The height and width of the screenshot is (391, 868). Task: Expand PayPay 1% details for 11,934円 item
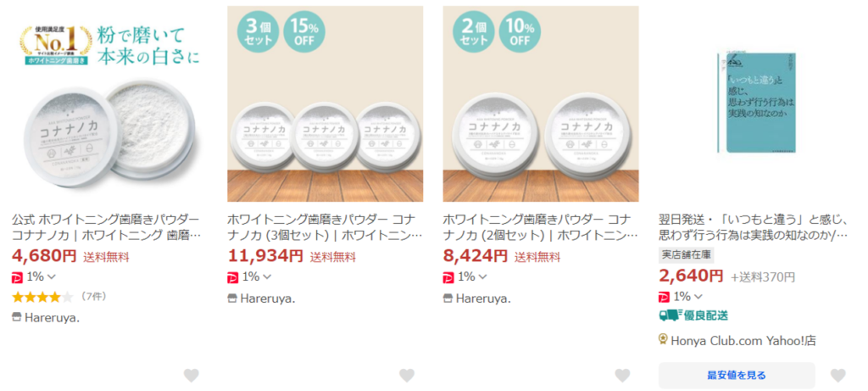coord(266,276)
